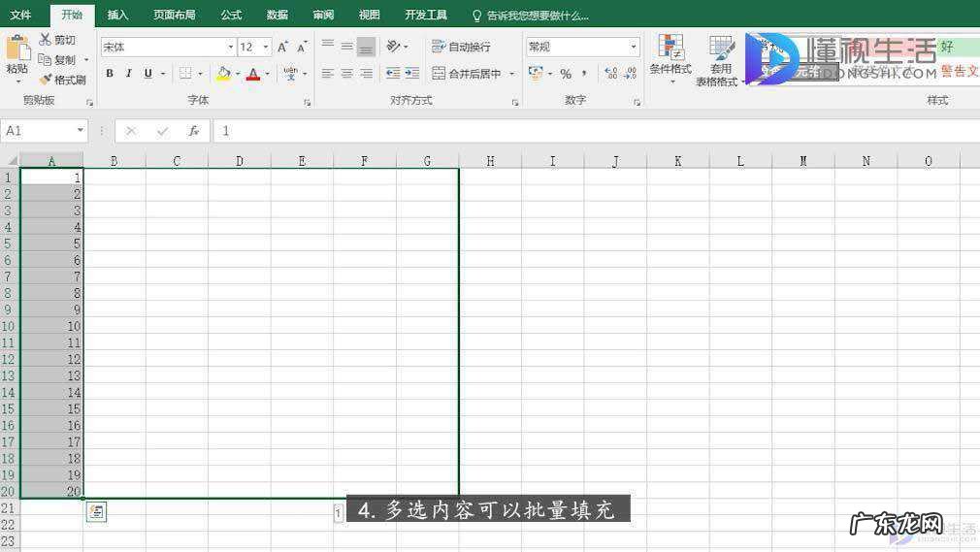
Task: Increase indent
Action: [412, 73]
